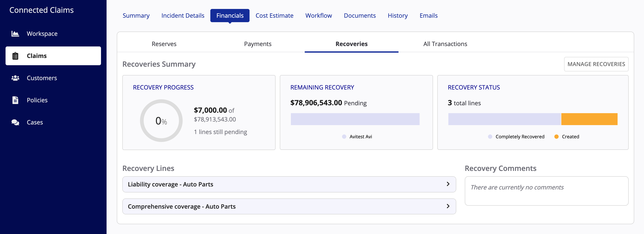Image resolution: width=644 pixels, height=234 pixels.
Task: Open the Incident Details tab
Action: click(183, 16)
